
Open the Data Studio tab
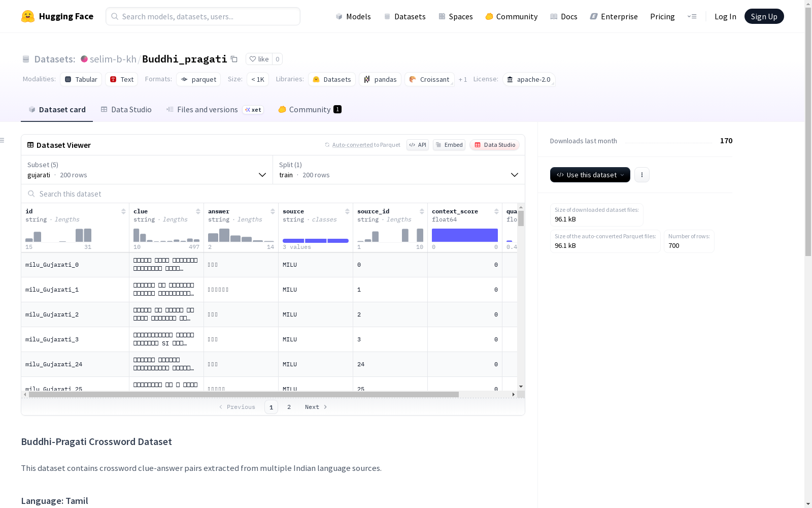tap(126, 110)
